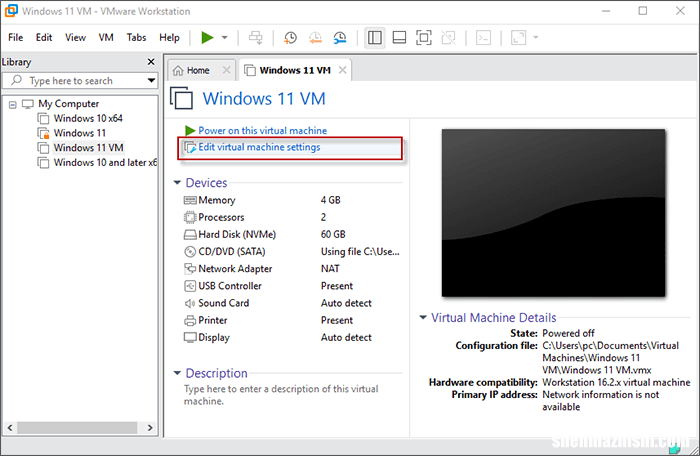Click the Using file CD/DVD value
This screenshot has height=456, width=700.
[360, 251]
